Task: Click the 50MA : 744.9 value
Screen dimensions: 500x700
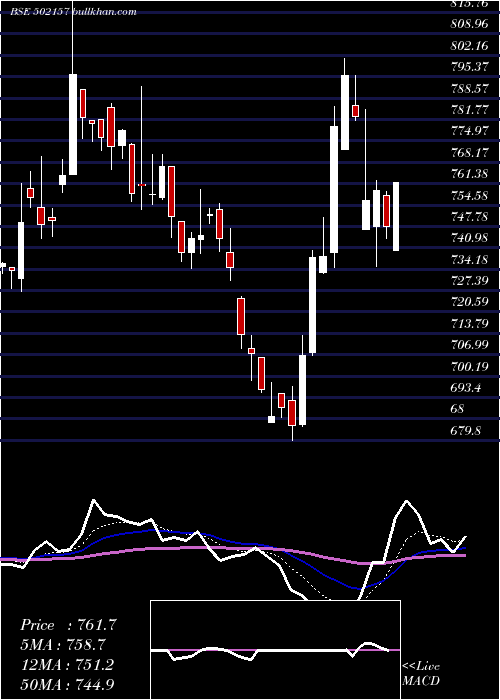Action: click(x=67, y=683)
